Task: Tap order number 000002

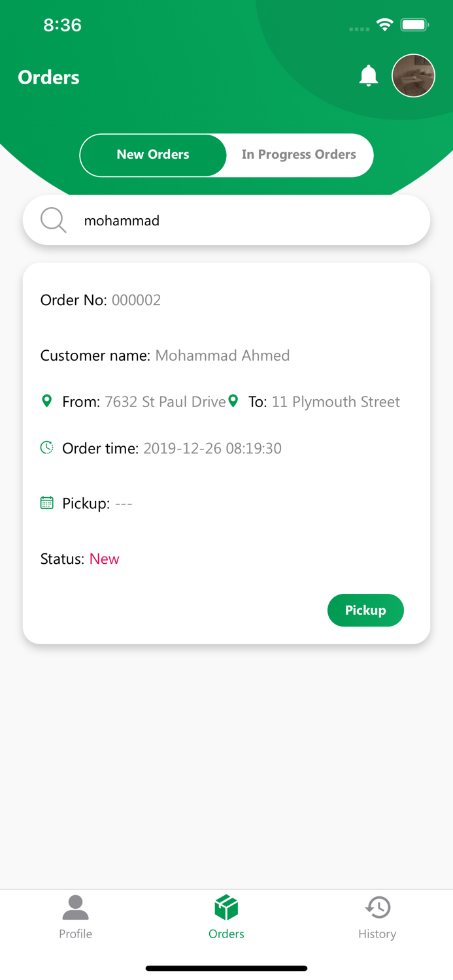Action: pos(136,300)
